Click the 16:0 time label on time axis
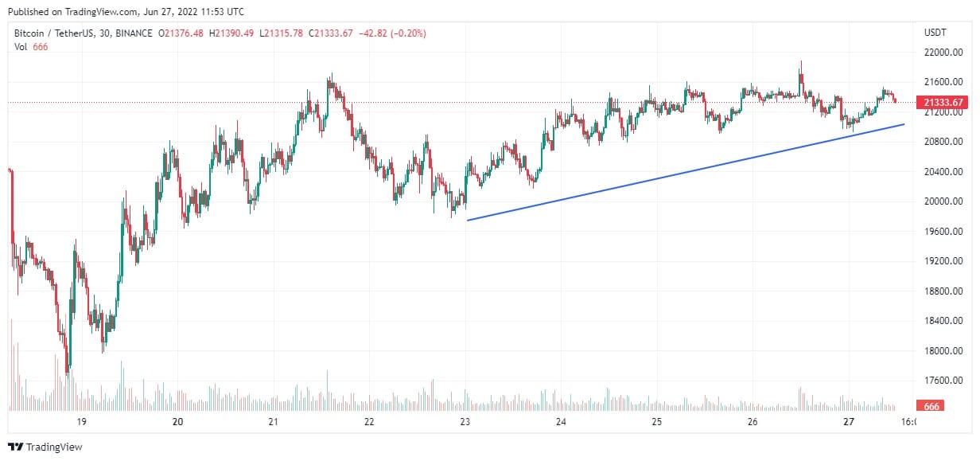This screenshot has width=980, height=461. click(x=906, y=422)
